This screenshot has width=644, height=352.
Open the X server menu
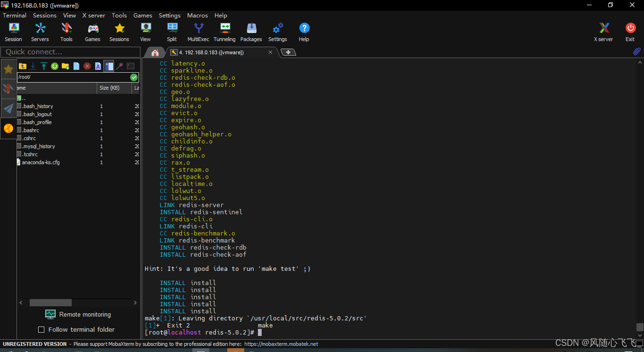pyautogui.click(x=94, y=15)
